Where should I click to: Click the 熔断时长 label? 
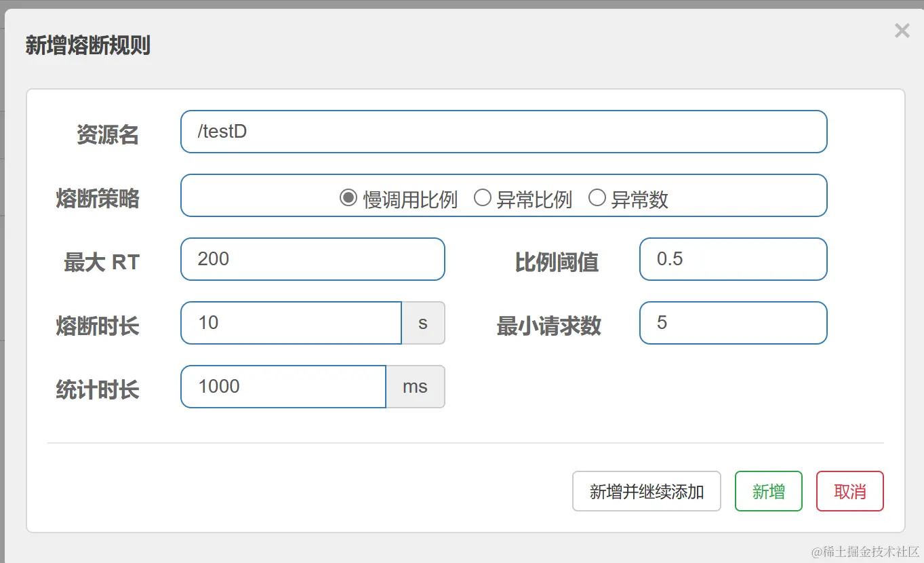pos(97,326)
